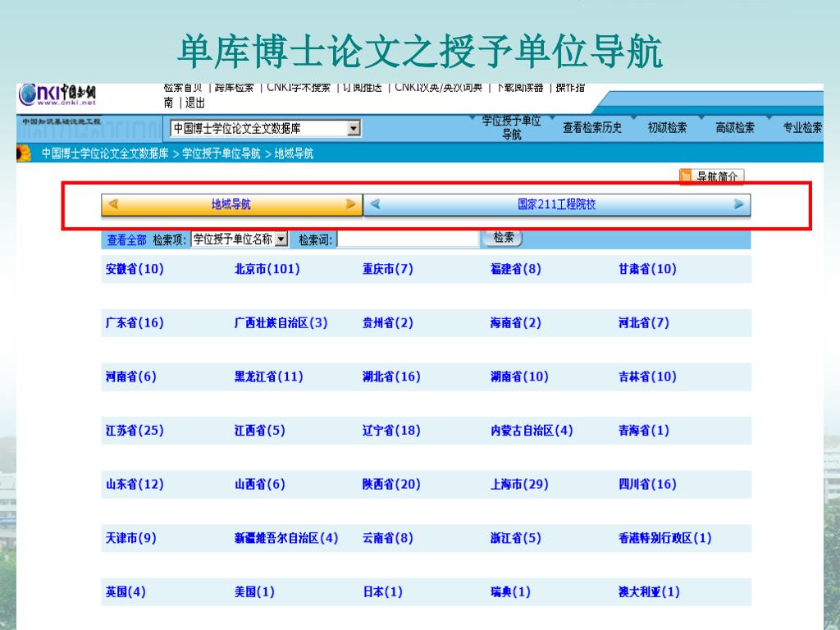This screenshot has width=840, height=630.
Task: Click the 查看全部 link
Action: pyautogui.click(x=126, y=240)
